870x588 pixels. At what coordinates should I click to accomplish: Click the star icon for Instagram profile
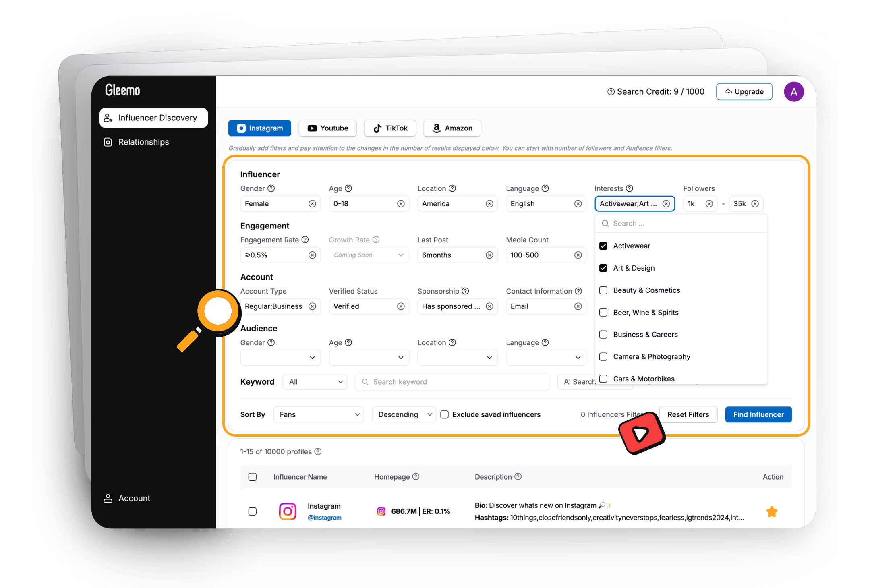[772, 511]
